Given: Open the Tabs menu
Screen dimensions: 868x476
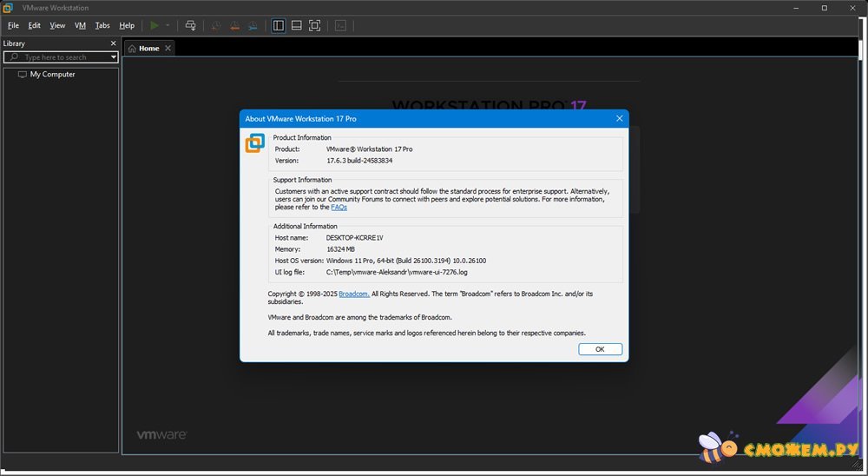Looking at the screenshot, I should [102, 26].
